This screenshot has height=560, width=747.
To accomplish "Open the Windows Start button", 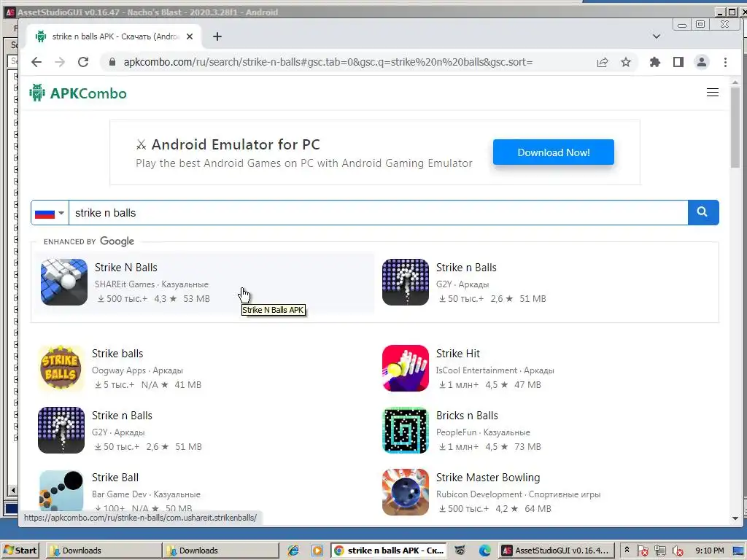I will [20, 551].
